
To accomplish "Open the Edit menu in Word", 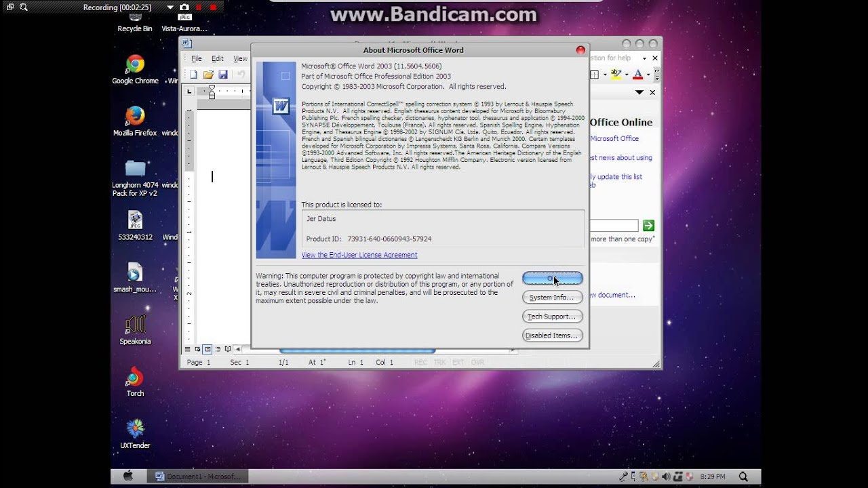I will pyautogui.click(x=217, y=59).
